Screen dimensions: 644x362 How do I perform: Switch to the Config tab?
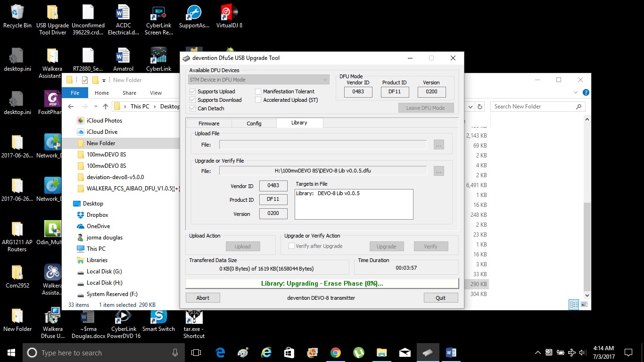[254, 123]
